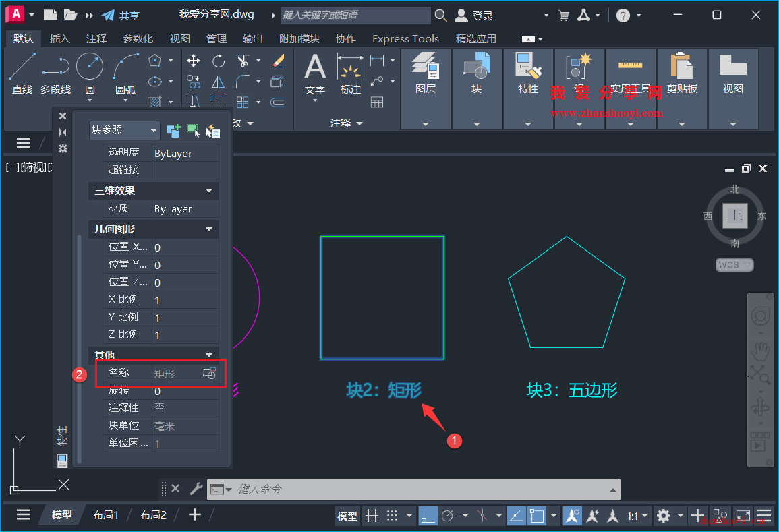Viewport: 779px width, 532px height.
Task: Collapse the 几何图形 section
Action: coord(209,229)
